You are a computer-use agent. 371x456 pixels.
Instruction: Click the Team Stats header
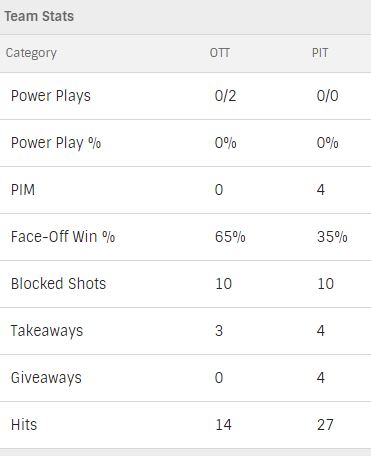39,16
